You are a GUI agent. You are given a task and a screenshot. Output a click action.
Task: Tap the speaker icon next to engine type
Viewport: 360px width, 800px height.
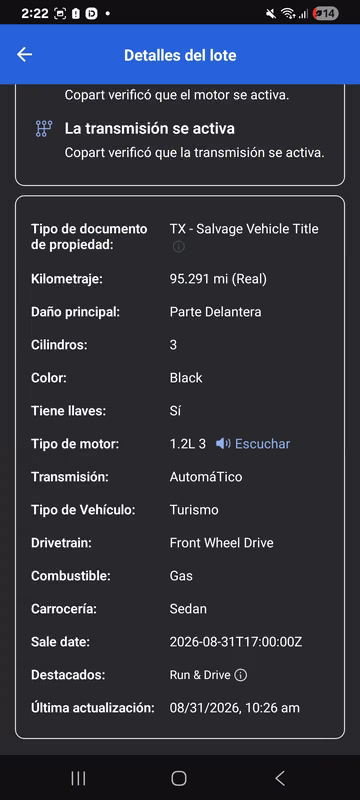click(x=223, y=444)
